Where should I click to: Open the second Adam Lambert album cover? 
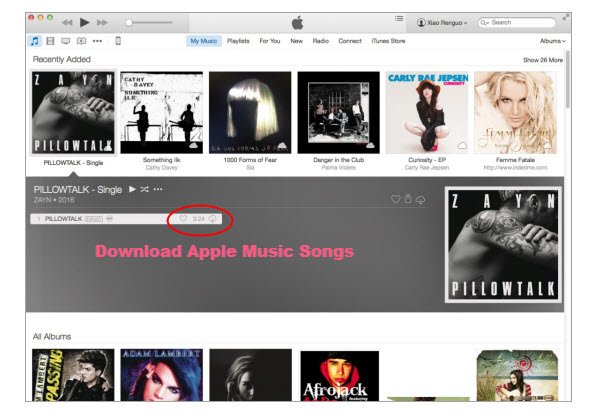point(161,375)
